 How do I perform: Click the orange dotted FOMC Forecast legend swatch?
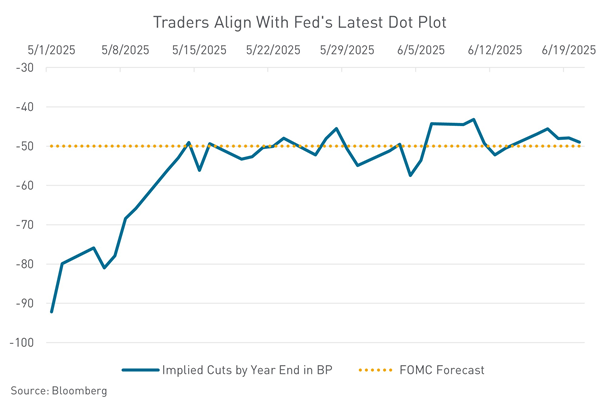point(380,370)
